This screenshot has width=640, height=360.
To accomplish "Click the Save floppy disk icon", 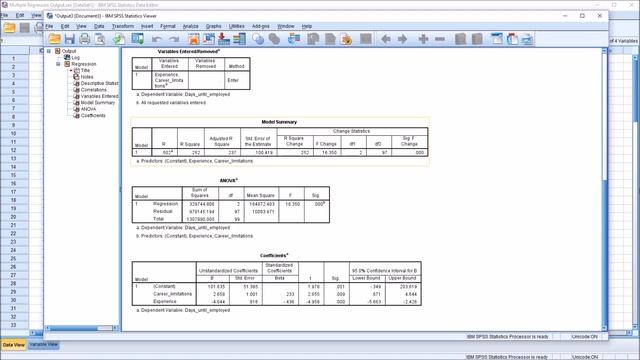I will 70,39.
